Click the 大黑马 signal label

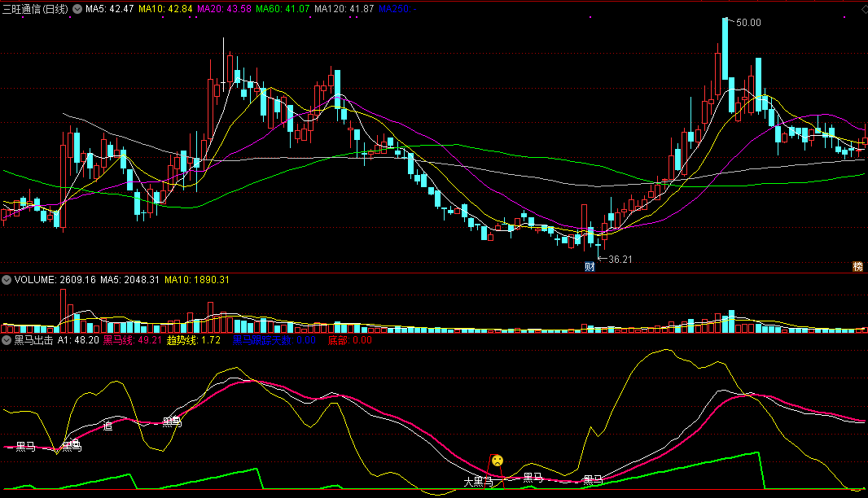tap(478, 482)
